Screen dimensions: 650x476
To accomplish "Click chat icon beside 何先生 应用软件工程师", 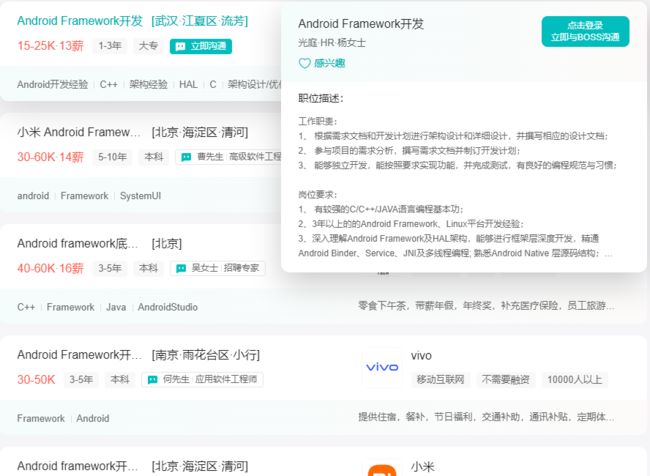I will click(153, 379).
